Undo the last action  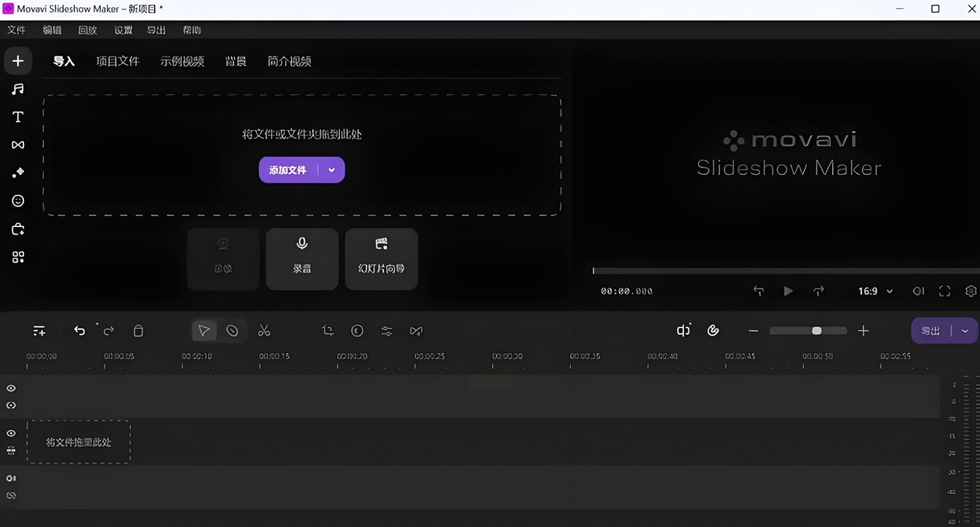tap(79, 331)
